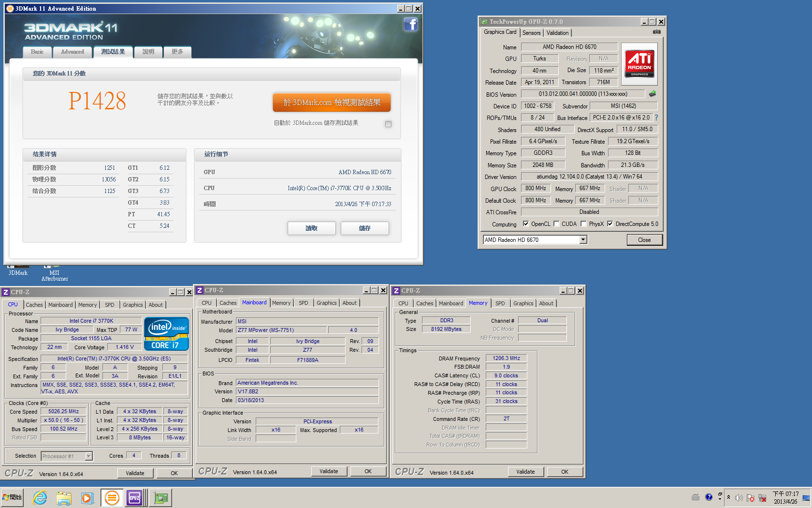Switch to the Sensors tab in GPU-Z
Image resolution: width=812 pixels, height=508 pixels.
pos(531,33)
